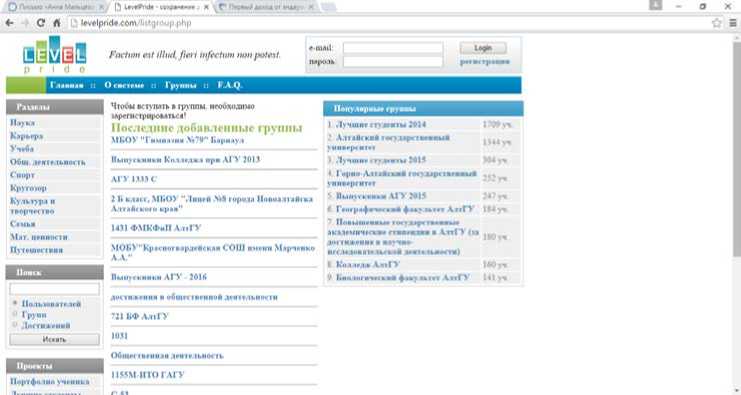Open the Наука section
This screenshot has width=741, height=395.
coord(22,122)
